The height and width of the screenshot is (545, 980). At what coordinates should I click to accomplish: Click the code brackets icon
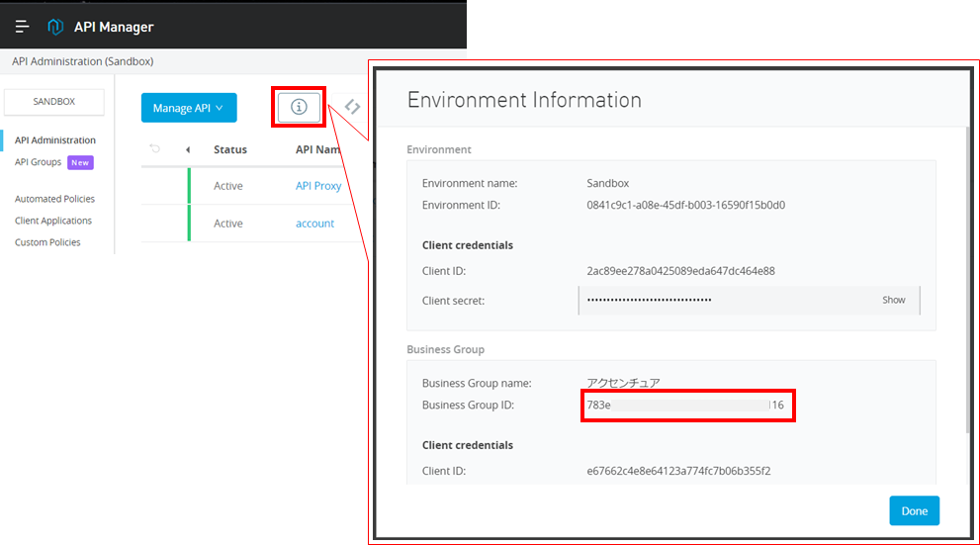(352, 107)
